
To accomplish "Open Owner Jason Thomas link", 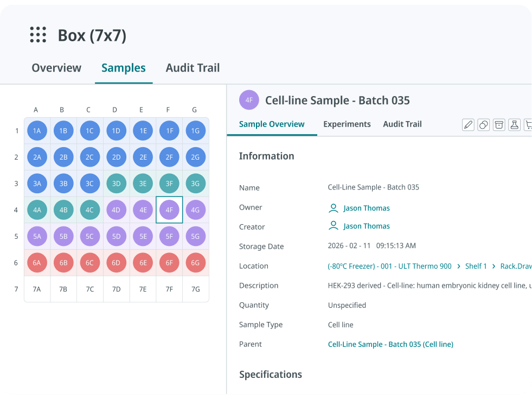I will tap(367, 208).
